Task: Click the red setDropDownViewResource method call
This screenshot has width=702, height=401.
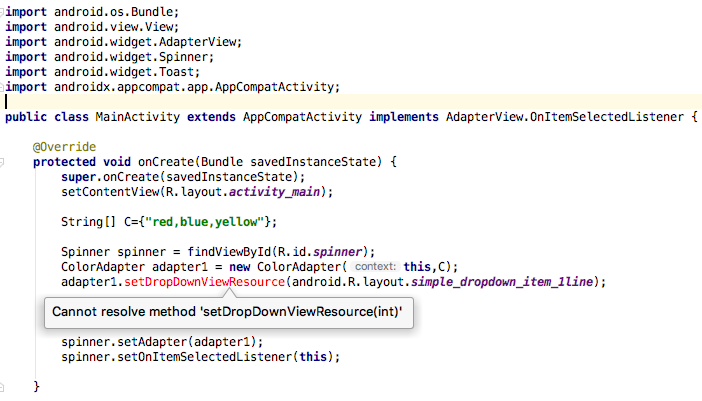Action: click(204, 282)
